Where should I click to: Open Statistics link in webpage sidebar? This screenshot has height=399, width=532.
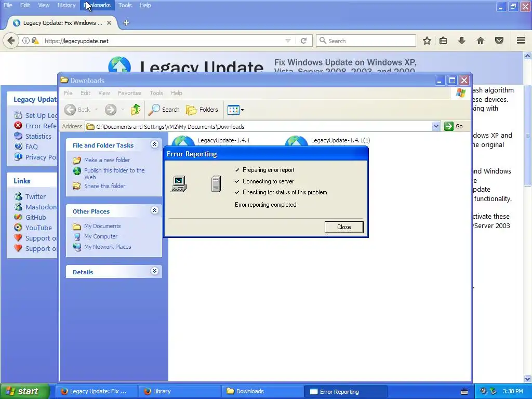pos(38,137)
